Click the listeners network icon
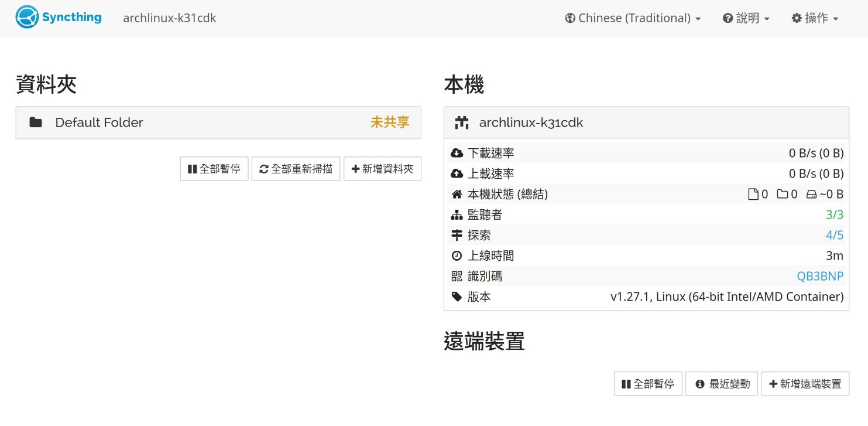Image resolution: width=868 pixels, height=426 pixels. 457,215
